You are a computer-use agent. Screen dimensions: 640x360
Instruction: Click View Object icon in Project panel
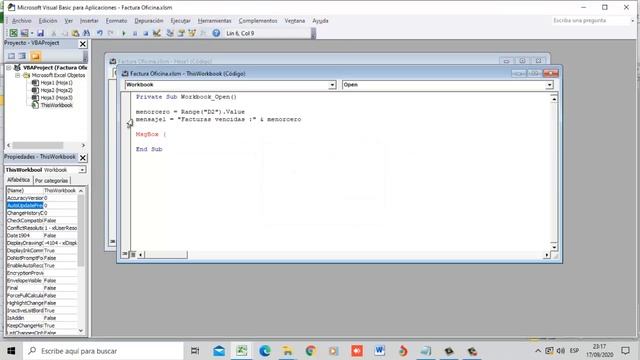23,56
